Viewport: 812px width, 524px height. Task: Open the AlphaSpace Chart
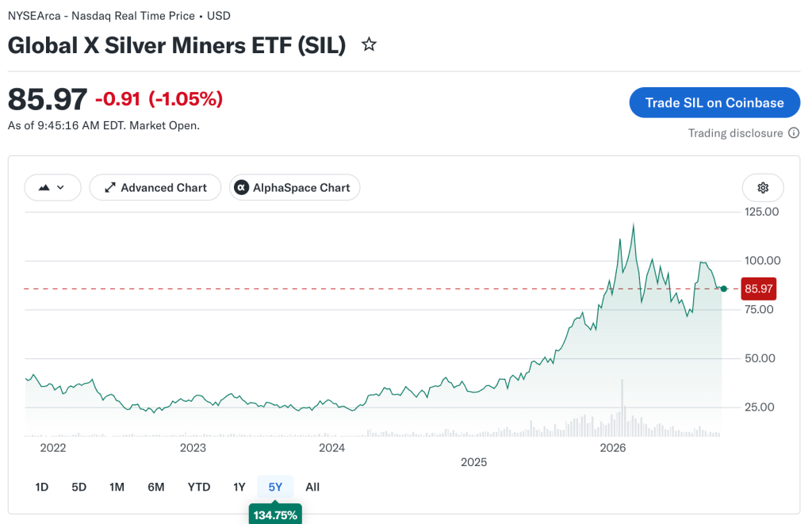(294, 187)
